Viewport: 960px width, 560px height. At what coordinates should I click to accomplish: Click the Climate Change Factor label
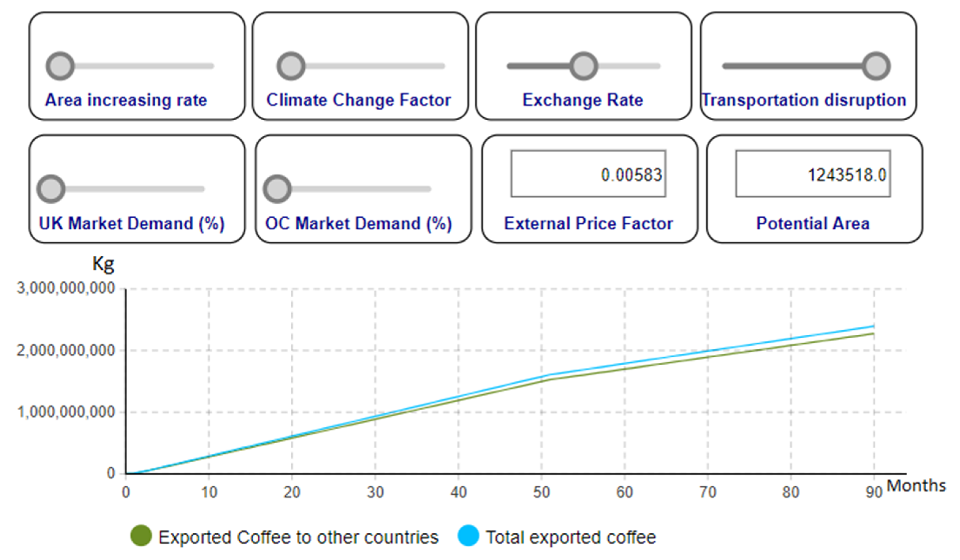click(x=358, y=100)
